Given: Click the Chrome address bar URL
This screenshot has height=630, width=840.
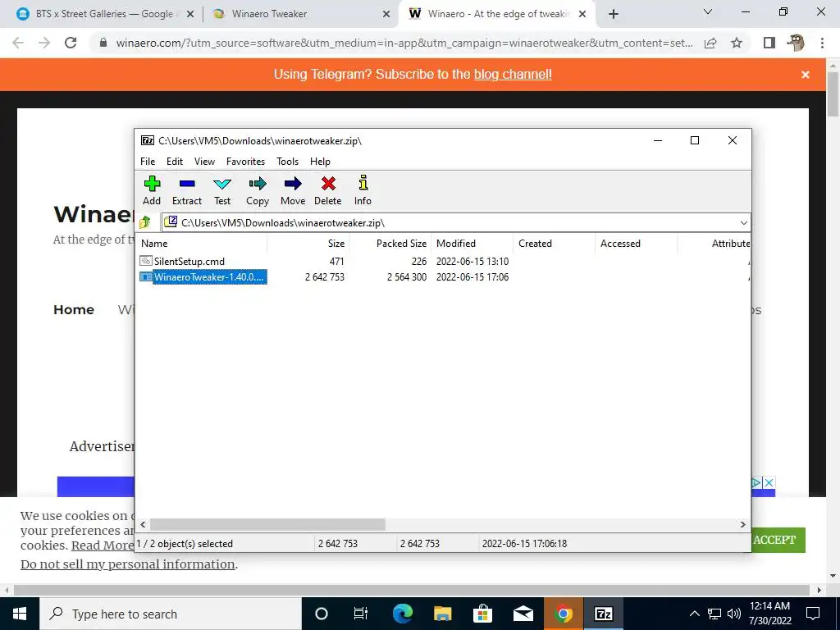Looking at the screenshot, I should coord(404,43).
